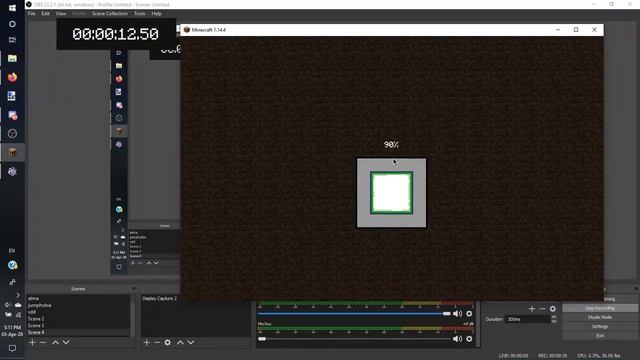Maximize the Minecraft 1.14.4 window

(576, 30)
